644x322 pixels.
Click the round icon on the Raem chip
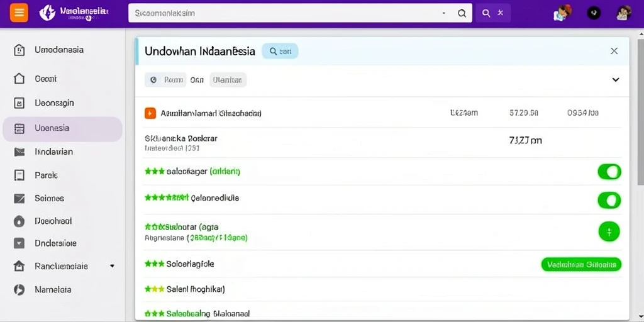(x=153, y=80)
